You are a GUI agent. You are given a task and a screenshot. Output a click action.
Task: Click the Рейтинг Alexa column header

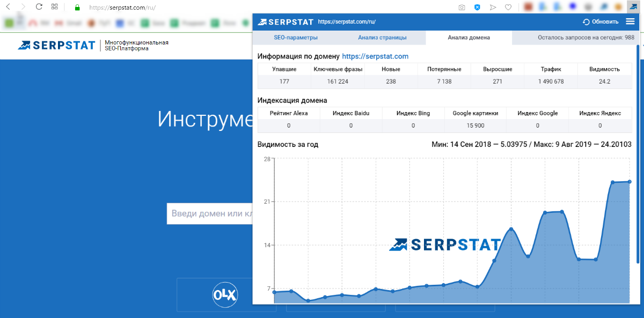pyautogui.click(x=288, y=113)
